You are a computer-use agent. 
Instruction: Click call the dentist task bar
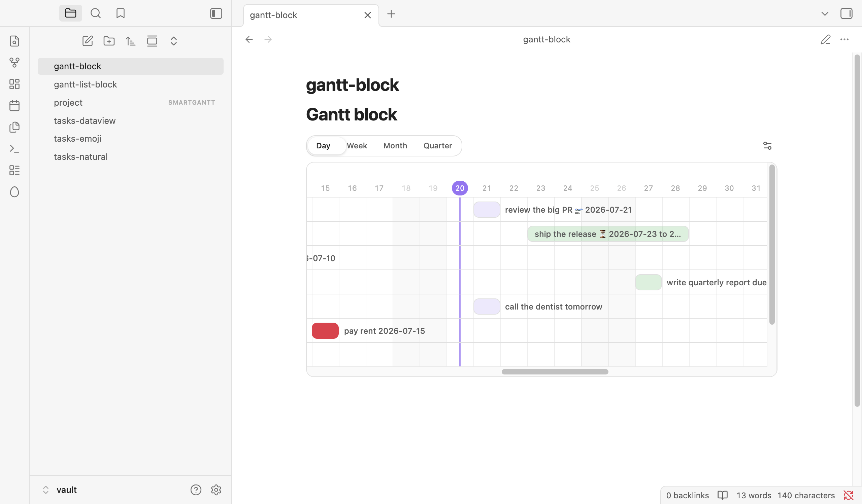(487, 307)
